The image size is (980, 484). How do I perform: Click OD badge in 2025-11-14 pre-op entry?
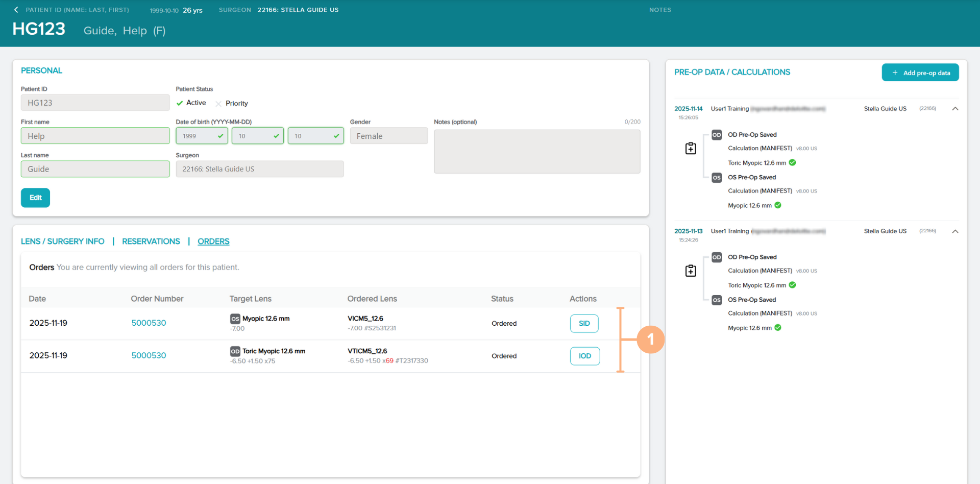(717, 135)
